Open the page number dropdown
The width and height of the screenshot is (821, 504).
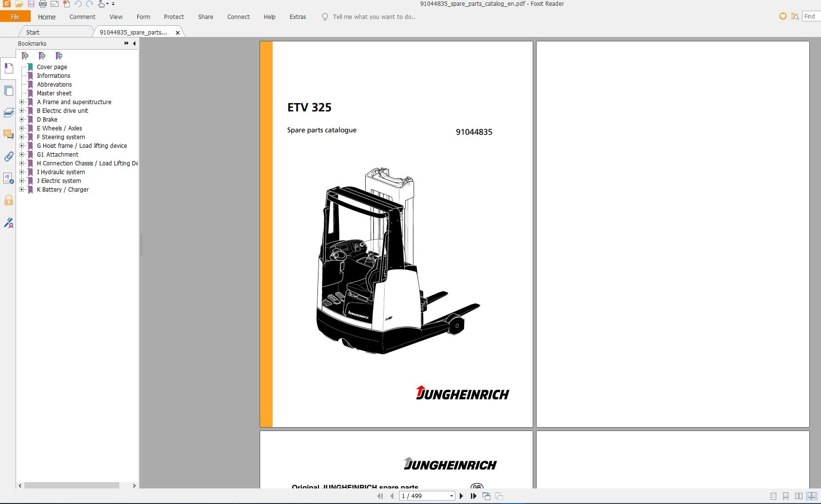point(451,496)
